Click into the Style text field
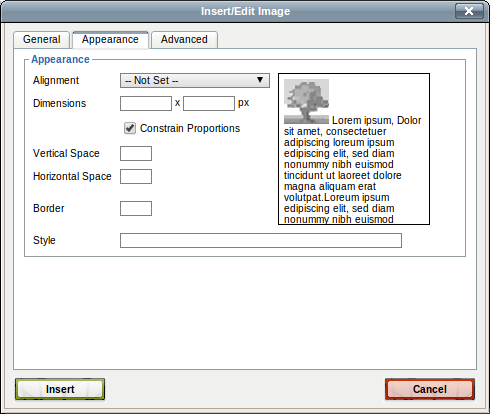 tap(261, 240)
